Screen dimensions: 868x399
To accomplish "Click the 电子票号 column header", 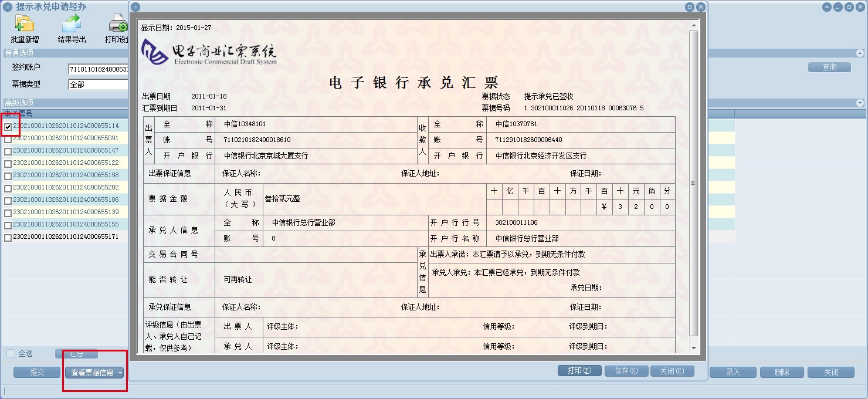I will (65, 113).
